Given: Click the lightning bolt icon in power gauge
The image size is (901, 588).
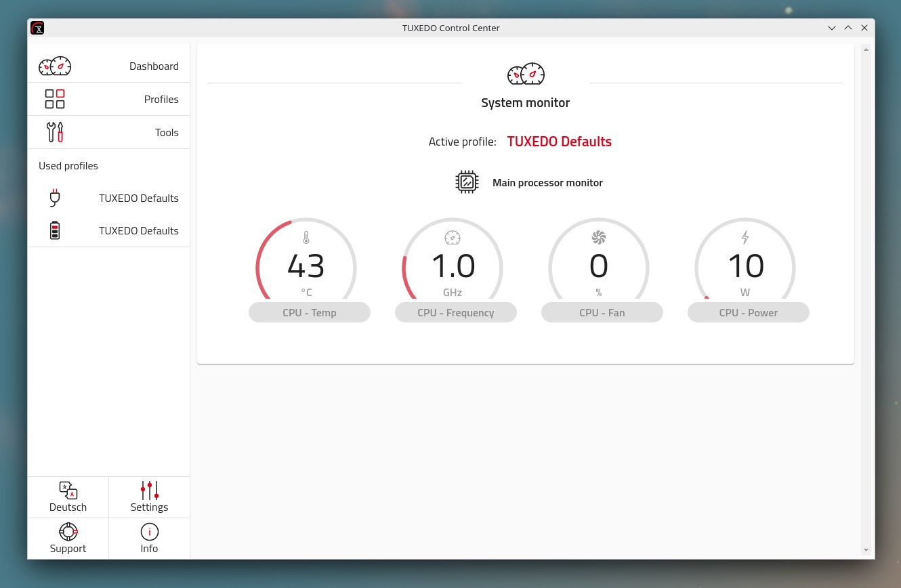Looking at the screenshot, I should click(745, 238).
